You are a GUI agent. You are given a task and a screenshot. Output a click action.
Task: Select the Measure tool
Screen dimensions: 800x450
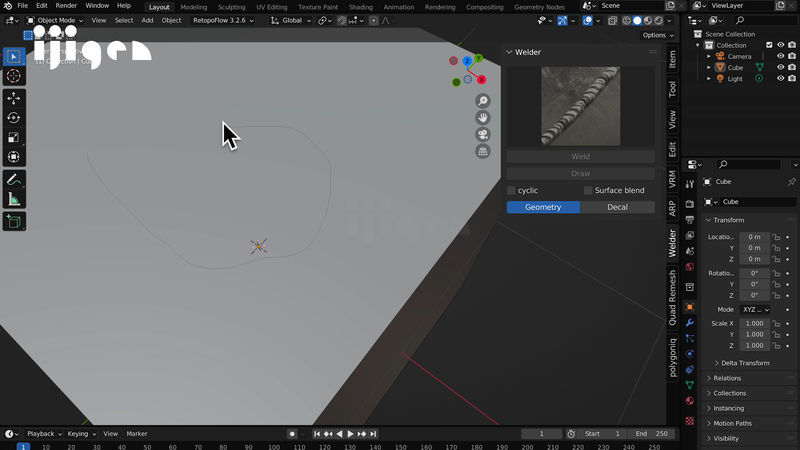[x=14, y=199]
